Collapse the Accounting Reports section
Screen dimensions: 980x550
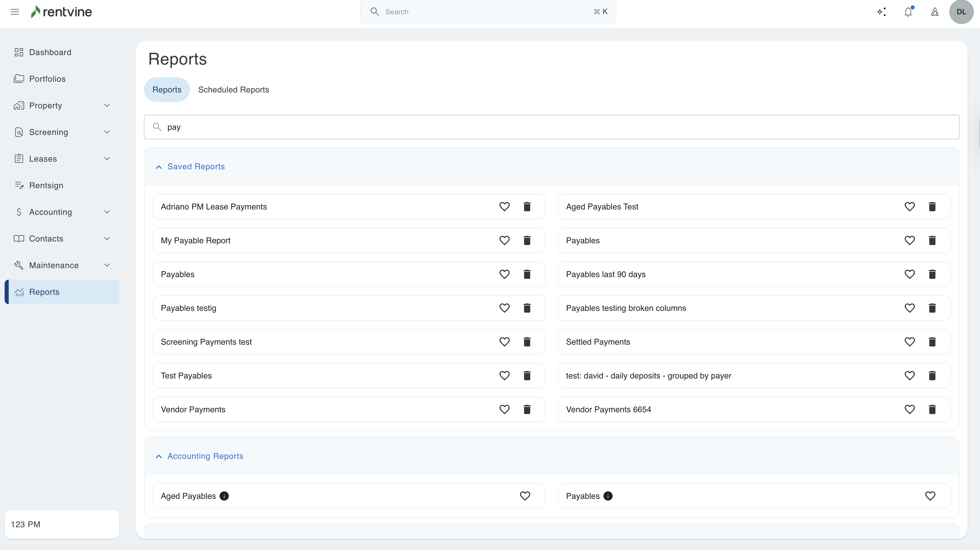tap(159, 457)
